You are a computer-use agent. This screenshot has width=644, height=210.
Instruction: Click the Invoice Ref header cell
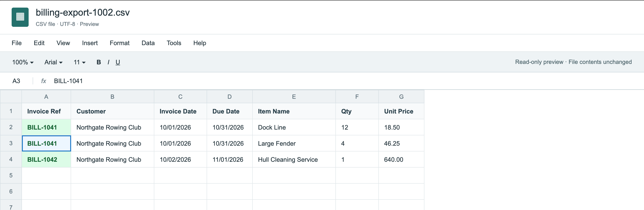46,111
